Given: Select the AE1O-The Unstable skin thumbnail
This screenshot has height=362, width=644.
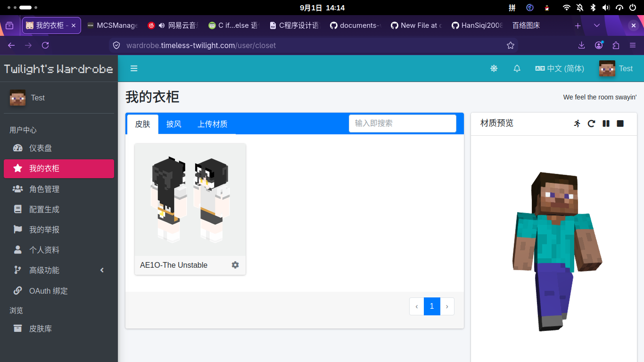Looking at the screenshot, I should [190, 200].
